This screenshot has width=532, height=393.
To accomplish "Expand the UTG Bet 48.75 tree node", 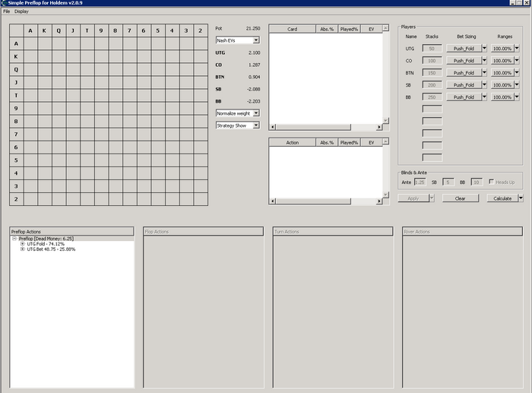I will (x=22, y=249).
